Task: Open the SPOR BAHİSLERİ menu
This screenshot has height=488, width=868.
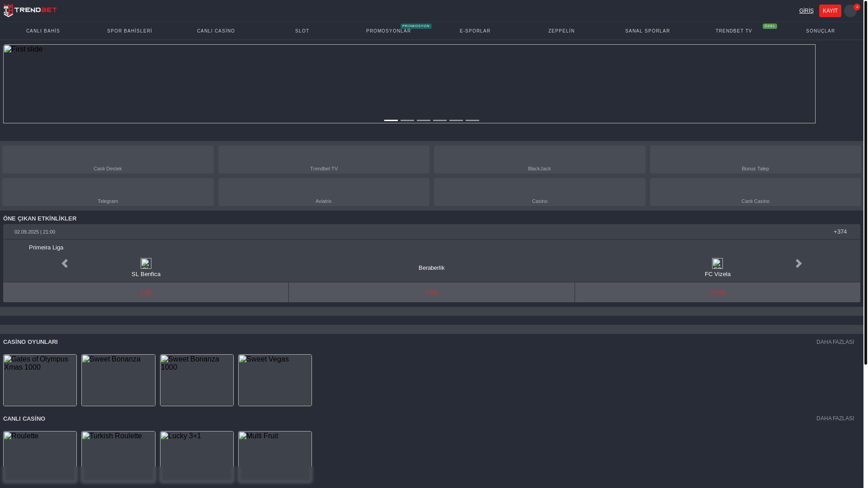Action: [129, 31]
